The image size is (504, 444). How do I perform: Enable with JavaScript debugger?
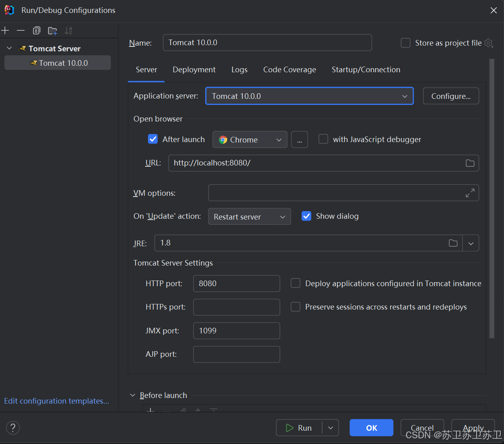pos(323,139)
